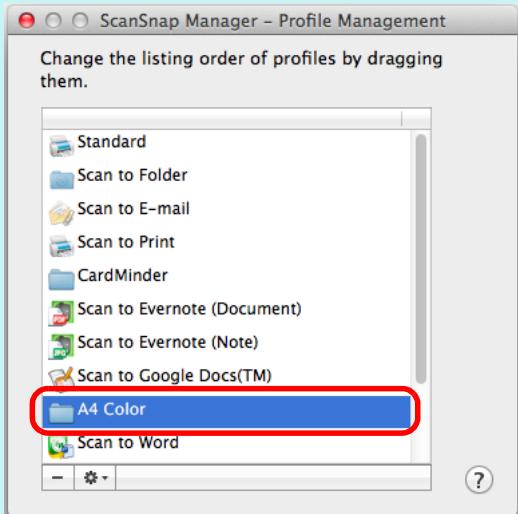The image size is (518, 514).
Task: Select the Standard profile text
Action: click(x=112, y=142)
